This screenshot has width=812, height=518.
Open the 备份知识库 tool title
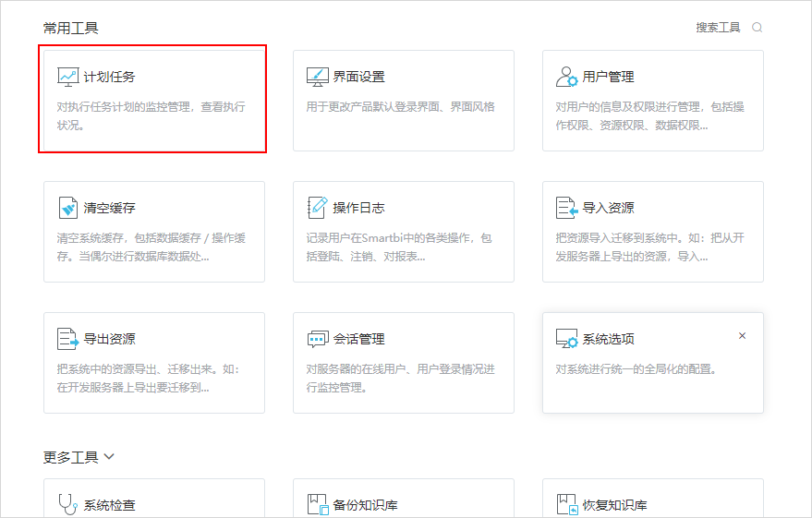coord(365,505)
